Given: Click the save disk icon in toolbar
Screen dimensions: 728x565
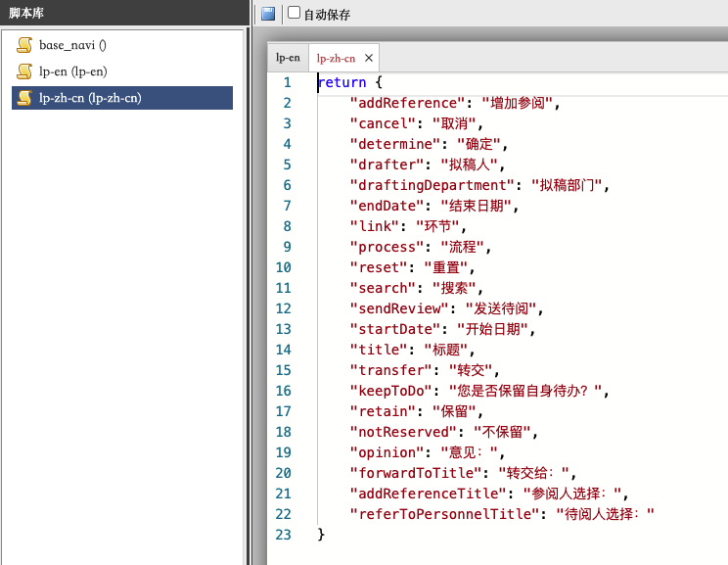Looking at the screenshot, I should coord(268,14).
